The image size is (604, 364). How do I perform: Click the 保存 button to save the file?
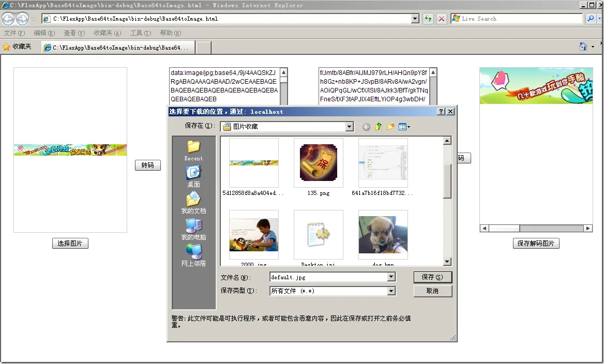[432, 277]
